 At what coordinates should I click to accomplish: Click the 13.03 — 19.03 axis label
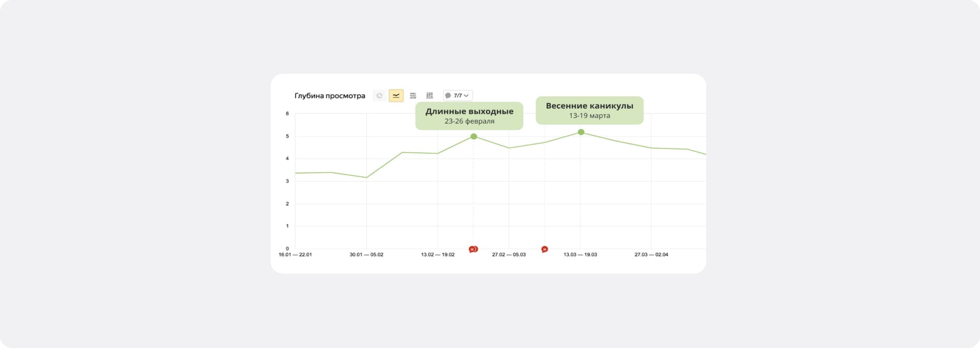(580, 255)
